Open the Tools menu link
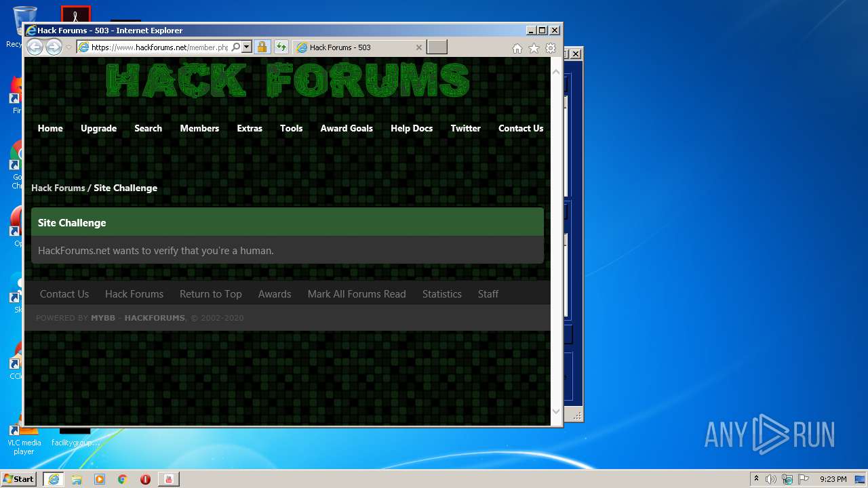 (292, 128)
